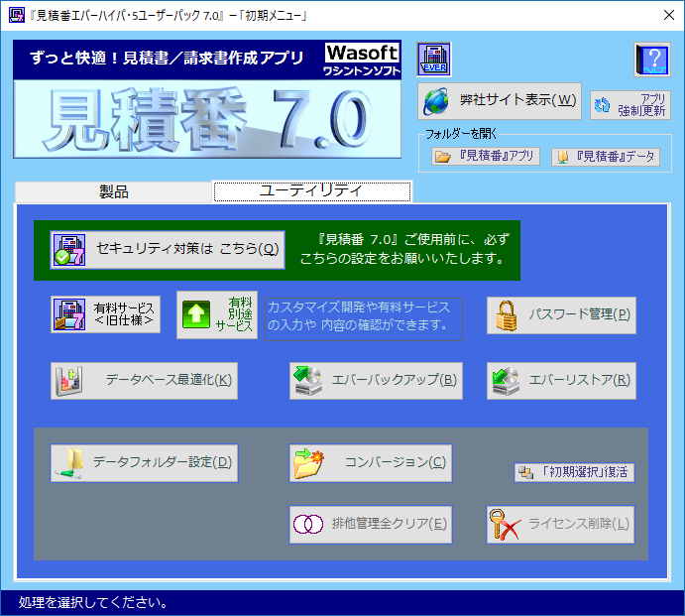
Task: Open the help question-mark icon
Action: click(651, 61)
